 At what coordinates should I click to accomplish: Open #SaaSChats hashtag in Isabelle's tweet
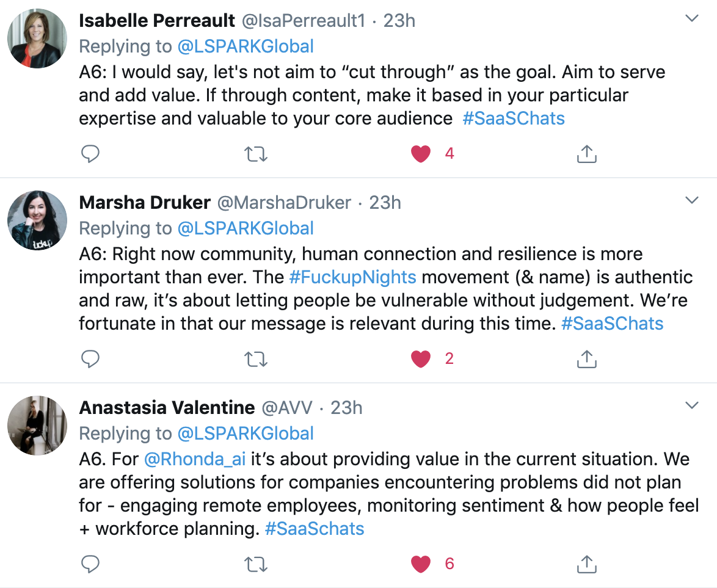click(x=514, y=118)
